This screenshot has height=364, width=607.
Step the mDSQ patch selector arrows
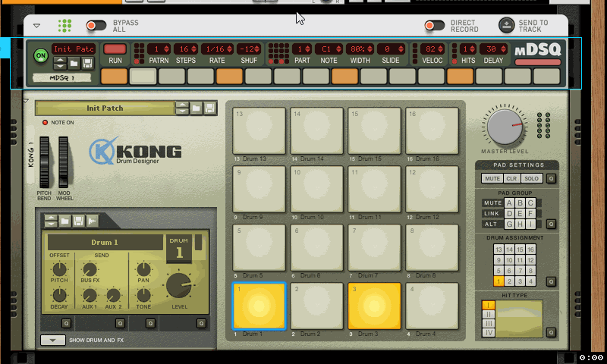tap(60, 63)
